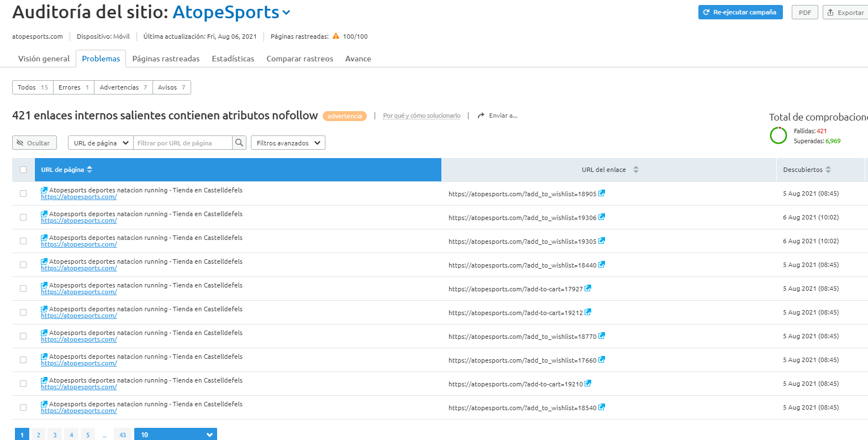Open external link icon for wishlist=18770 URL

tap(602, 336)
